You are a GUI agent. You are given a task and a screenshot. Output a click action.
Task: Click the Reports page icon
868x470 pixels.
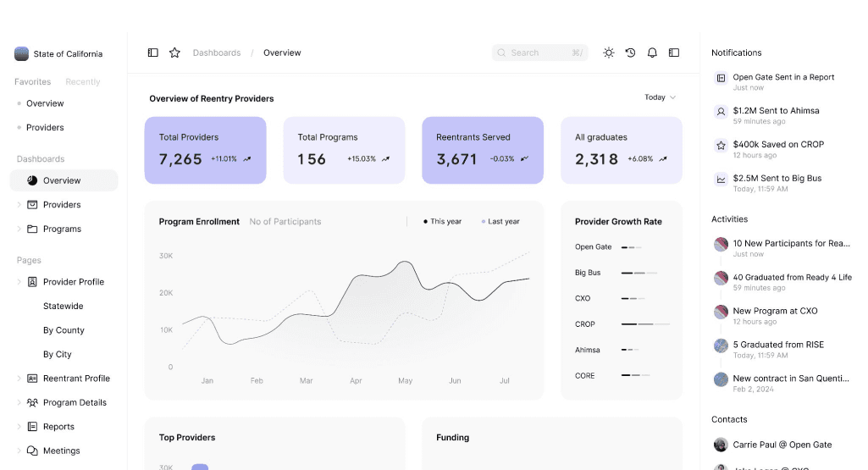33,426
